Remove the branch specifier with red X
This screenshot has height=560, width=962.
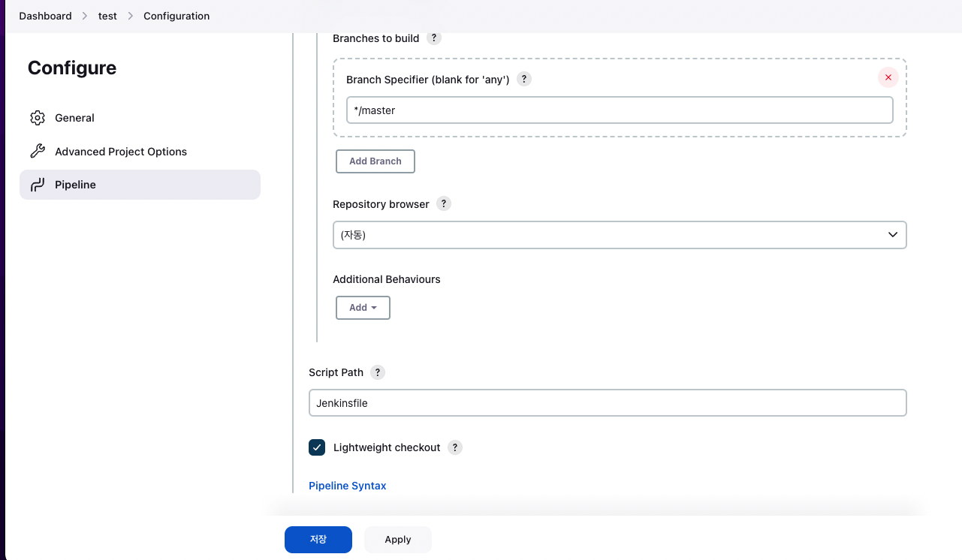(x=888, y=77)
